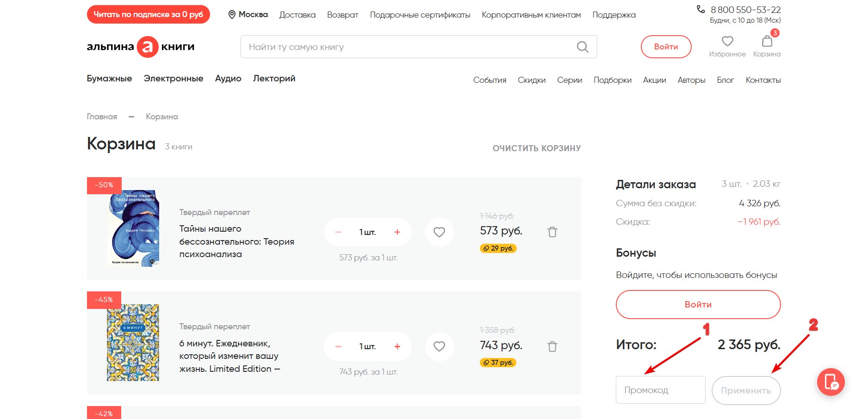Image resolution: width=868 pixels, height=419 pixels.
Task: Click the Промокод input field
Action: [660, 390]
